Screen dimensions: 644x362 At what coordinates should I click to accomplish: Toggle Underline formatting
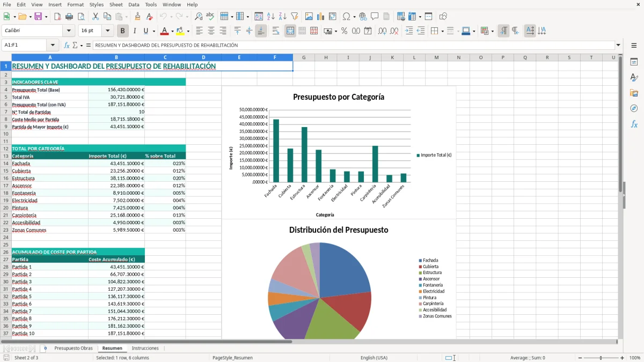point(146,31)
